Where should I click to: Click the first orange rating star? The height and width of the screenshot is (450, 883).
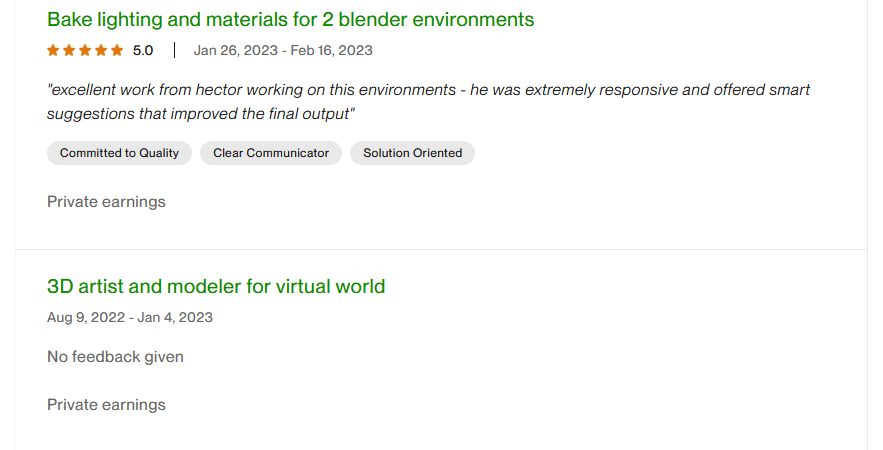click(53, 50)
